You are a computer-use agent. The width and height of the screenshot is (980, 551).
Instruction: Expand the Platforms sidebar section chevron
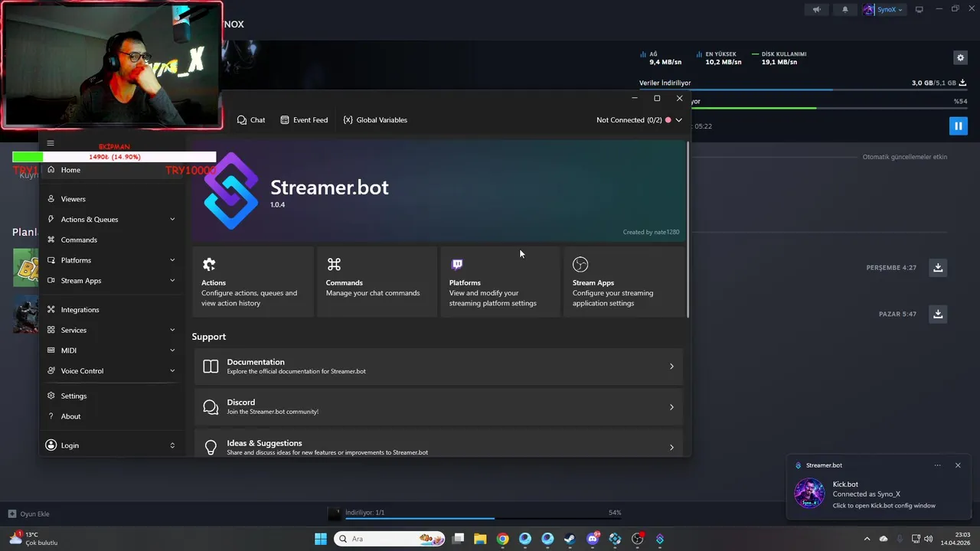tap(172, 260)
